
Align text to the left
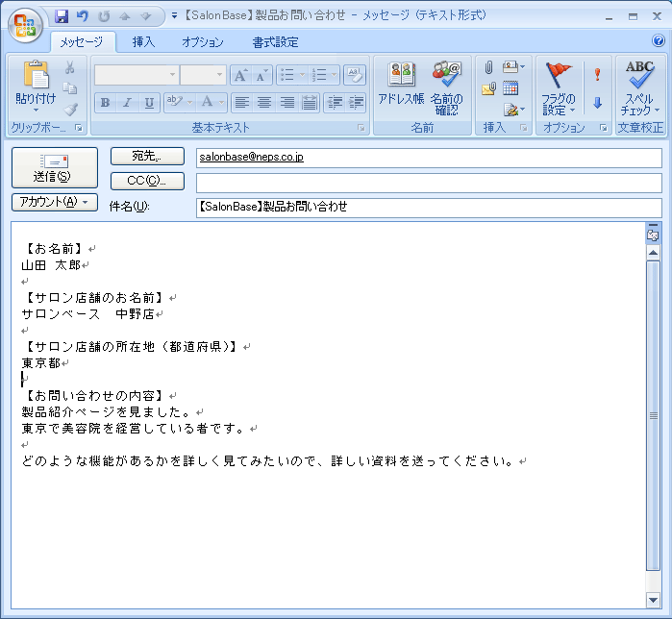pos(242,103)
